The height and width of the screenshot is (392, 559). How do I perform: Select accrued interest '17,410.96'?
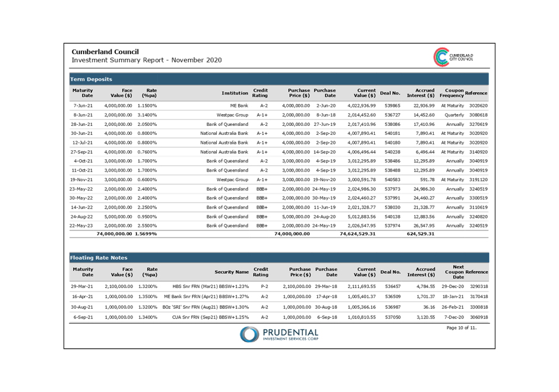(425, 124)
